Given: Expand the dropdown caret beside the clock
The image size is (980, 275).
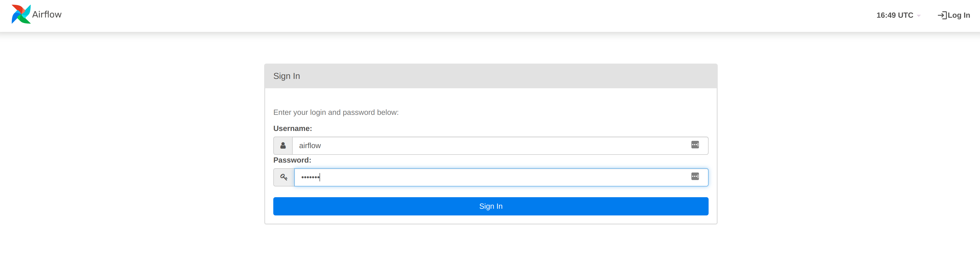Looking at the screenshot, I should coord(920,16).
